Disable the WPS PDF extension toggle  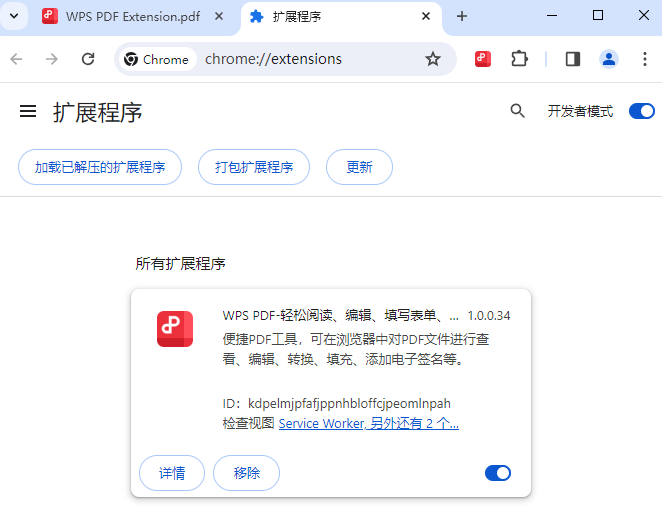coord(498,473)
